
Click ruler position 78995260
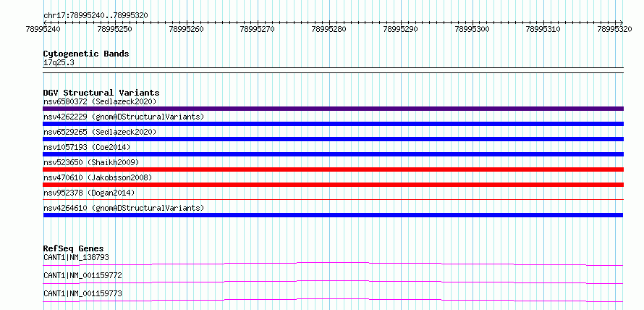coord(187,29)
